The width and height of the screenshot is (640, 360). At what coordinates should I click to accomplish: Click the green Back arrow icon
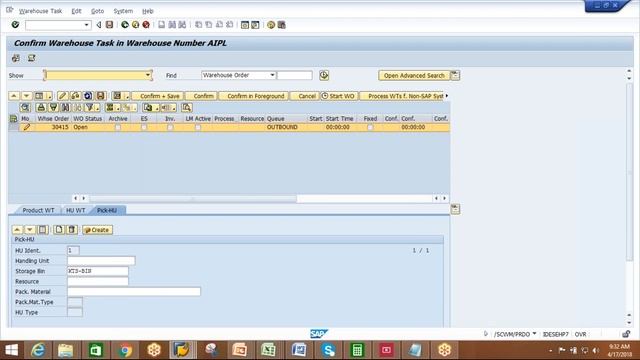(125, 25)
